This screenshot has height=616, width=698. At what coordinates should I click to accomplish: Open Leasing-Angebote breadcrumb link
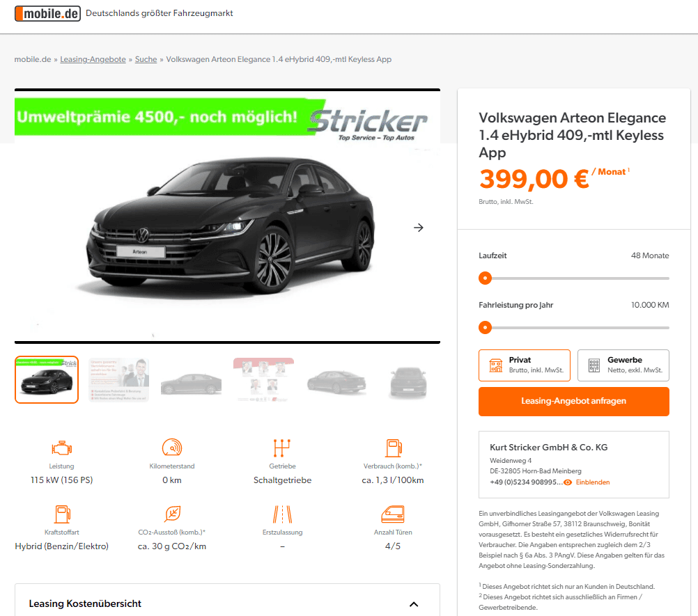pos(93,59)
